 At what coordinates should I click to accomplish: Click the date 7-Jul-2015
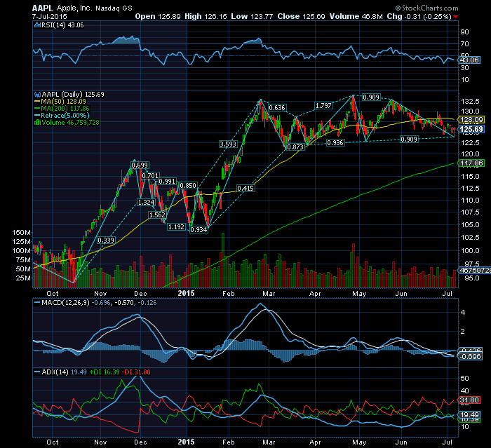click(x=50, y=16)
